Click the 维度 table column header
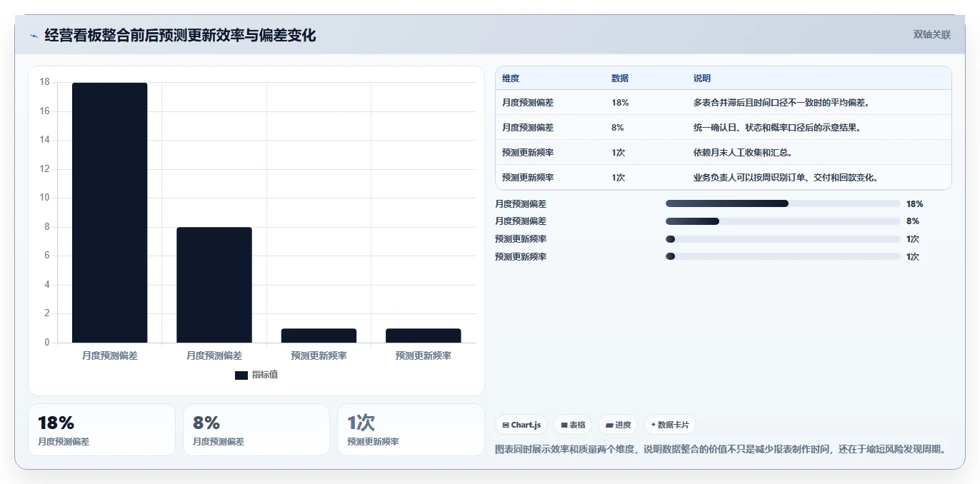This screenshot has height=484, width=980. (511, 79)
